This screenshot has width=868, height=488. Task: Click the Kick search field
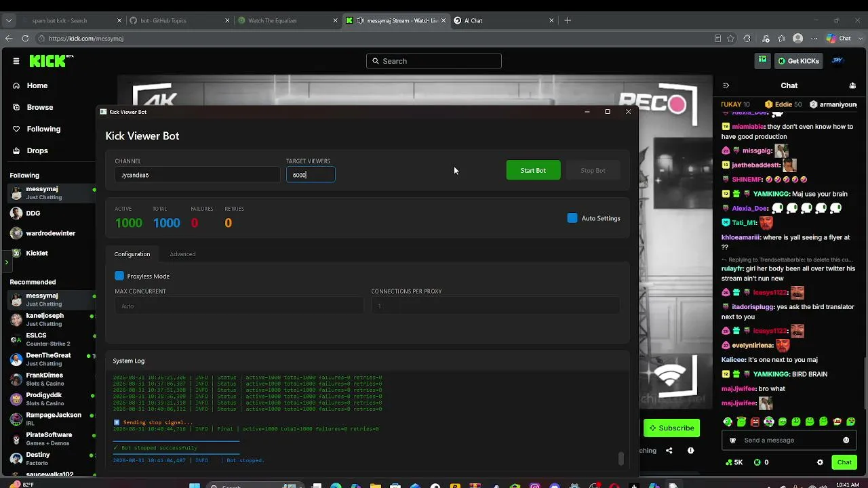pyautogui.click(x=434, y=61)
